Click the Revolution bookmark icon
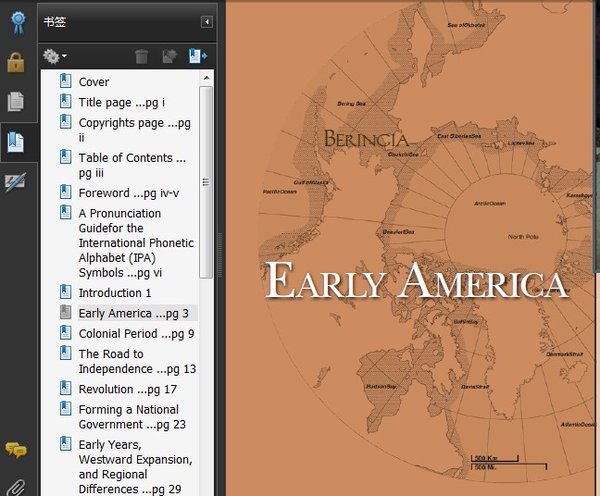600x496 pixels. (x=66, y=388)
